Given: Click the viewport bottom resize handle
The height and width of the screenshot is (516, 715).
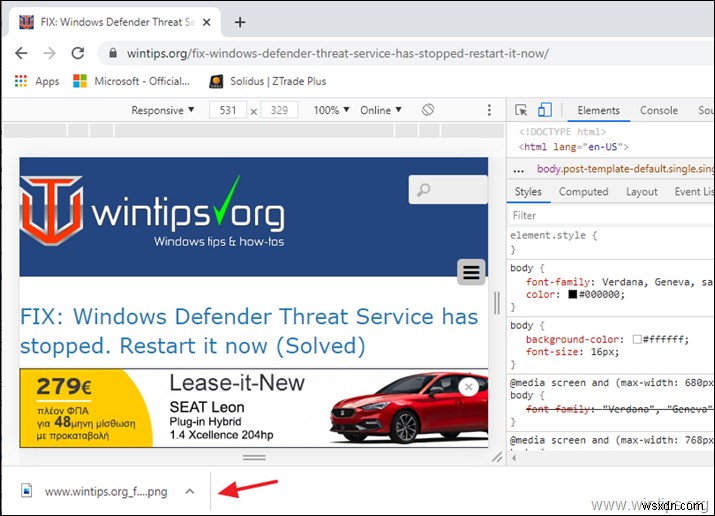Looking at the screenshot, I should [254, 457].
